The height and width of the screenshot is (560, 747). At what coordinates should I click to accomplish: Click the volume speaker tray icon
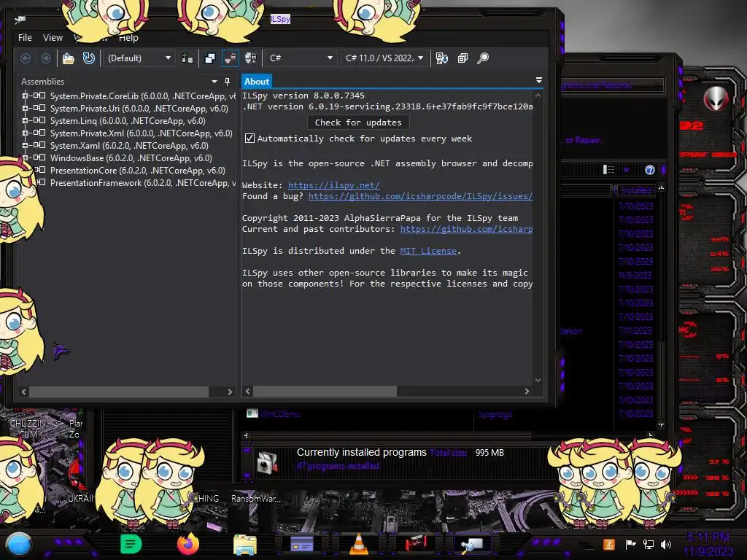pos(666,544)
